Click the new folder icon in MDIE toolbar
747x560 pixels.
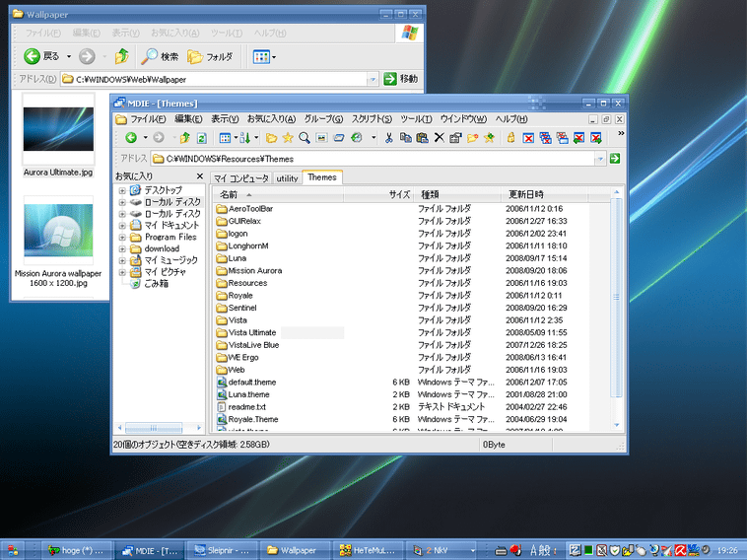click(473, 138)
